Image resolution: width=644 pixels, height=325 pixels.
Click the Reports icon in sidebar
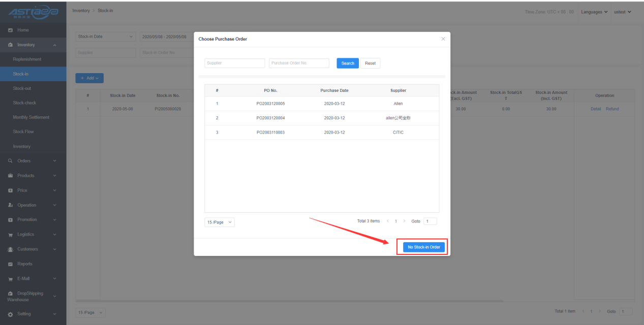pyautogui.click(x=10, y=264)
